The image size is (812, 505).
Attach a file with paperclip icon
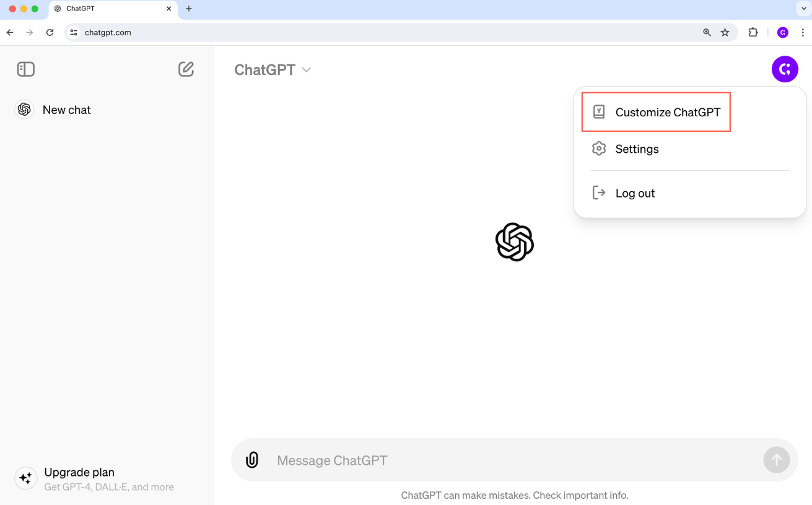(252, 460)
